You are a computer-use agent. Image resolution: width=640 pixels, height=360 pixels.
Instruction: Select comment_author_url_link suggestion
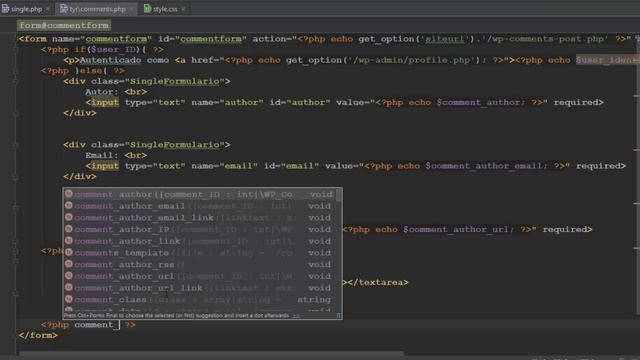pos(199,288)
